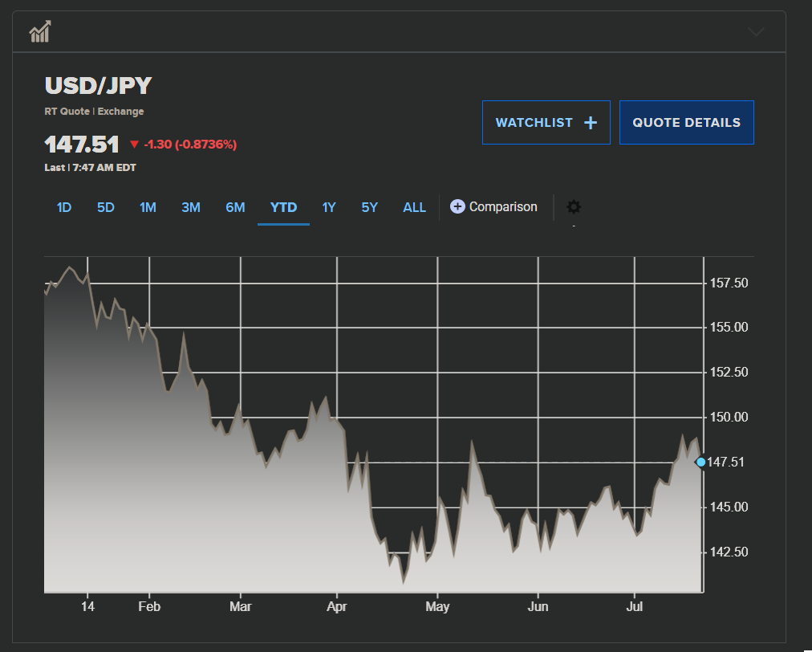Show the 1M chart period
The height and width of the screenshot is (652, 812).
coord(148,207)
